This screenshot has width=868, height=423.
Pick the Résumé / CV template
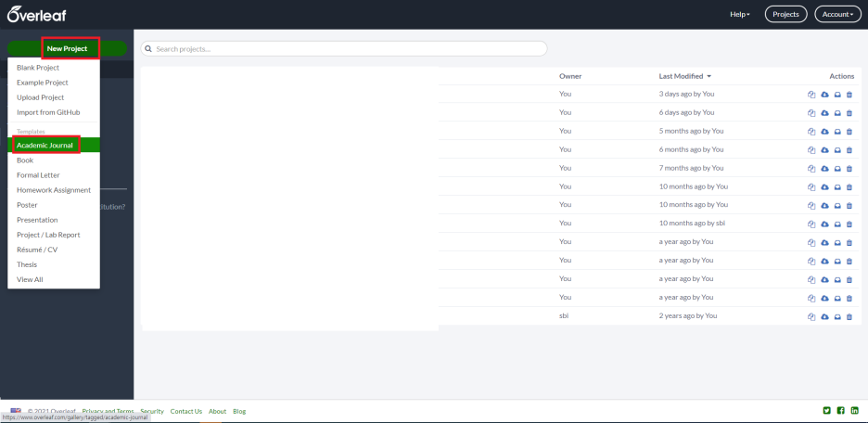tap(54, 250)
